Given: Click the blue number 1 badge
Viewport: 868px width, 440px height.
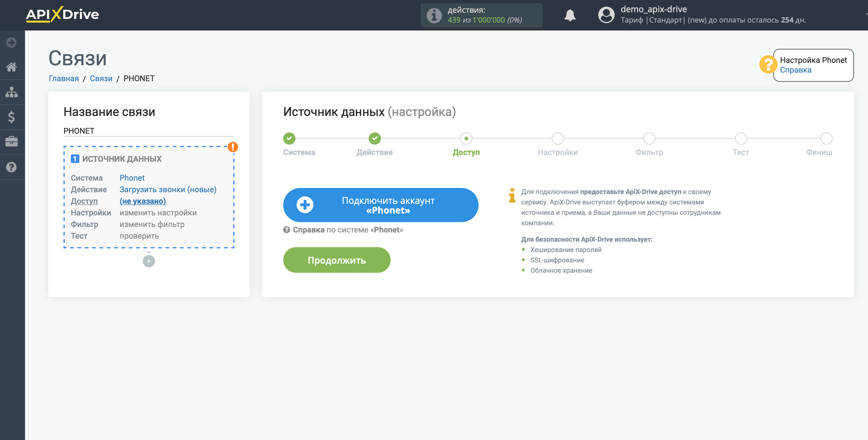Looking at the screenshot, I should (75, 159).
